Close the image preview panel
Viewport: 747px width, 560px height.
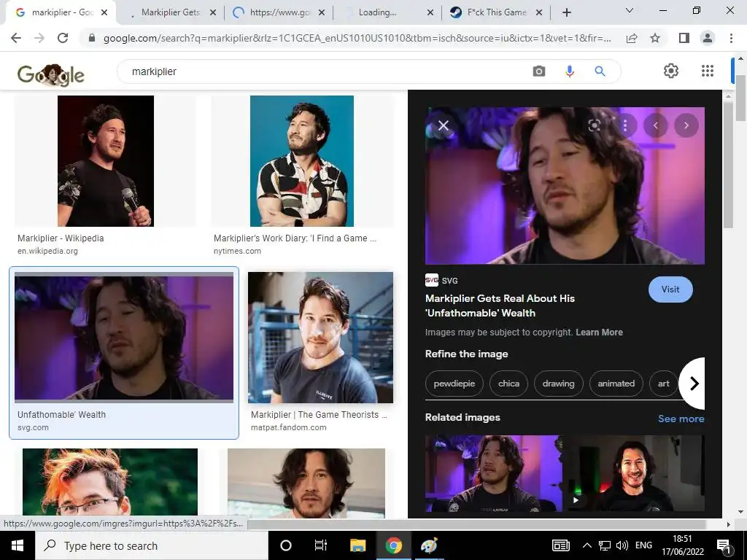click(x=444, y=125)
